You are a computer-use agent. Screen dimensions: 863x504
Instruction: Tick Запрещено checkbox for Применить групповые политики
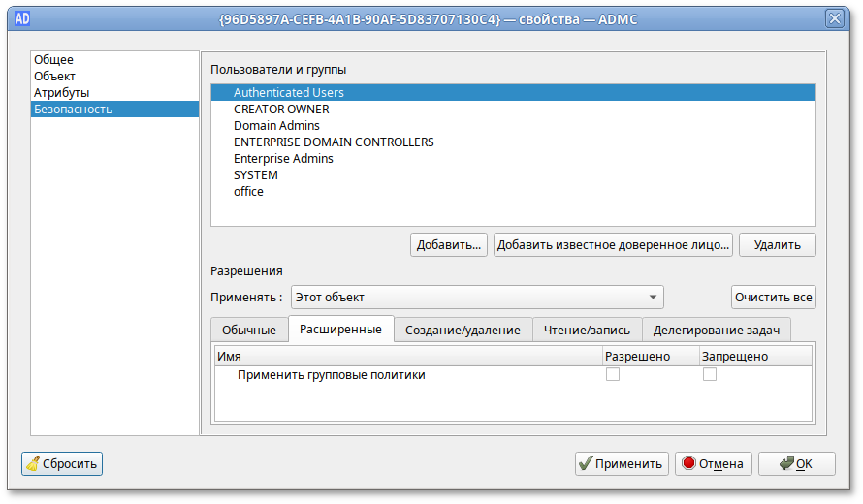710,375
